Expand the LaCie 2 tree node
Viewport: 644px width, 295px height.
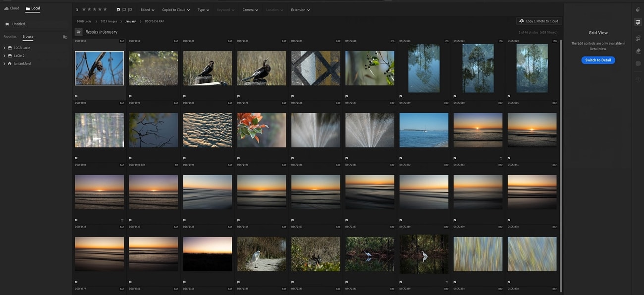(4, 56)
